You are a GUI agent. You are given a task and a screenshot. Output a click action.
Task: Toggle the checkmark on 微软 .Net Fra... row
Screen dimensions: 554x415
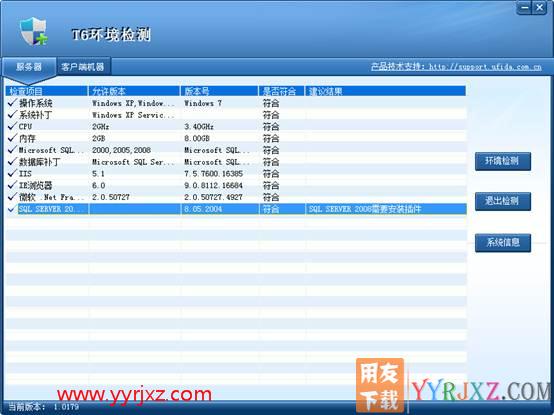(x=12, y=197)
